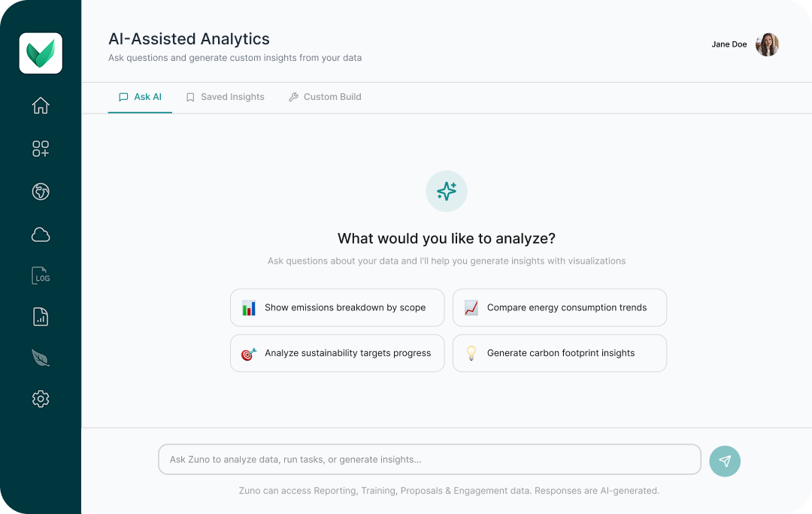Click the sparkle AI icon
Image resolution: width=812 pixels, height=514 pixels.
click(447, 191)
